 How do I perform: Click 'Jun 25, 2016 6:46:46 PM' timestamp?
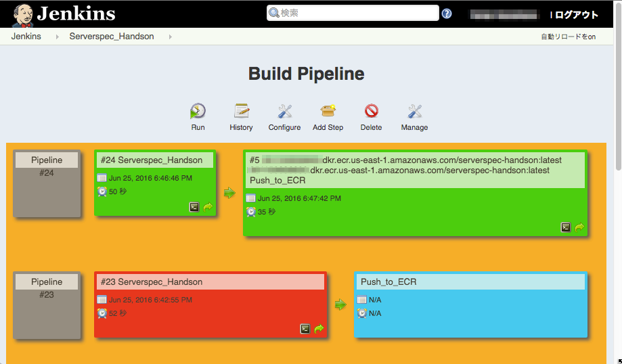[151, 178]
